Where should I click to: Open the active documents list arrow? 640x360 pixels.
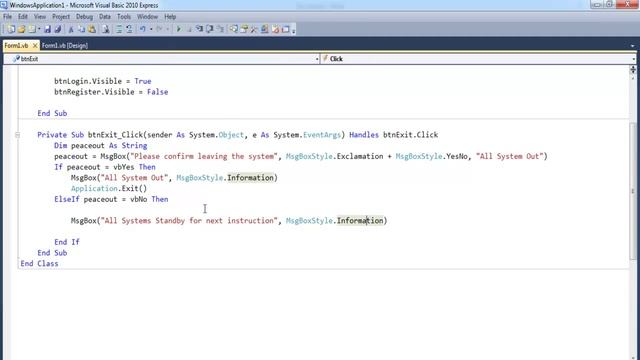click(x=633, y=46)
